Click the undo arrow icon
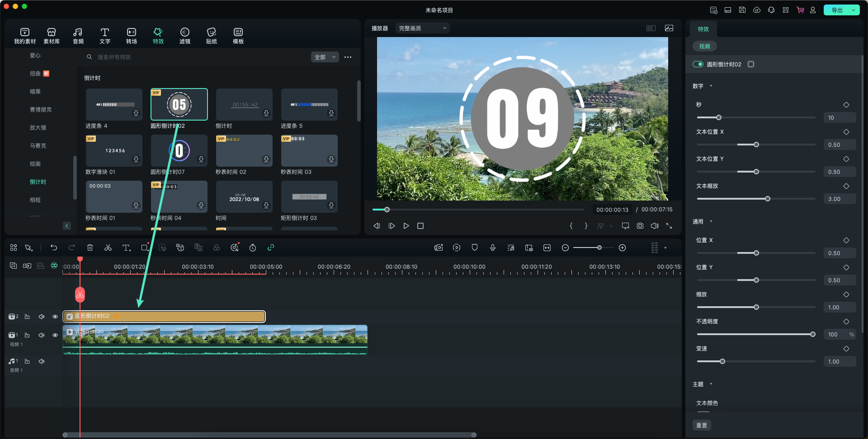 pos(54,248)
